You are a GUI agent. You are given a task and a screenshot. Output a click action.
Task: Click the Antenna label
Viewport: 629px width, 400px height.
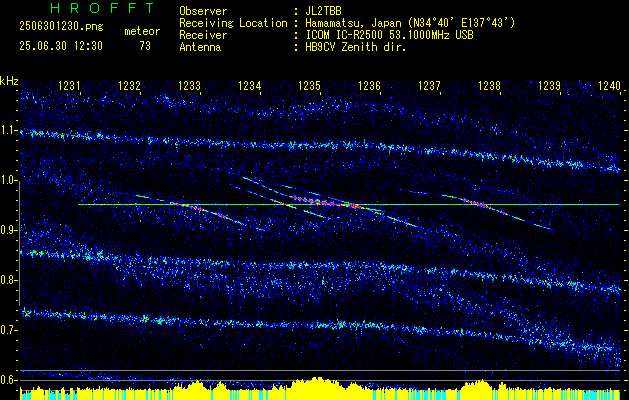click(200, 47)
